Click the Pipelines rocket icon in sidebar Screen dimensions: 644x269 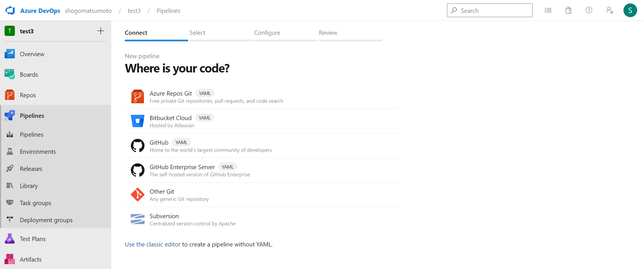coord(10,116)
